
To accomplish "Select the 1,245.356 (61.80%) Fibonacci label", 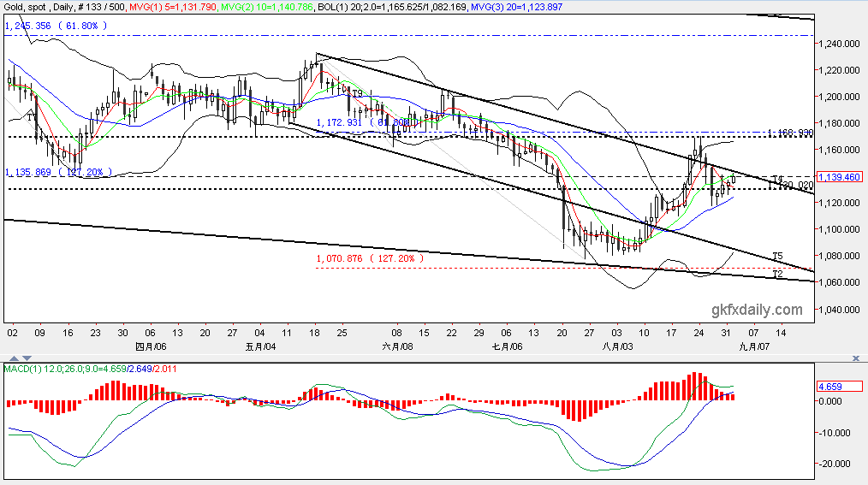I will coord(56,26).
